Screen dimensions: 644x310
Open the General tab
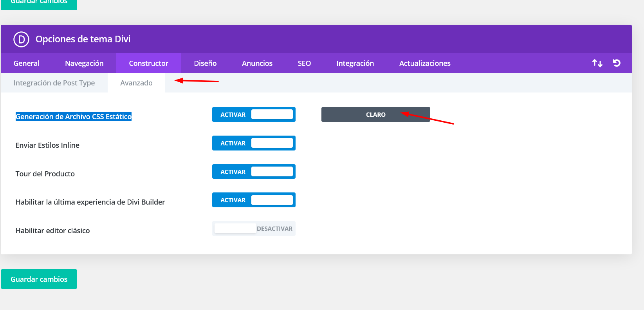27,63
